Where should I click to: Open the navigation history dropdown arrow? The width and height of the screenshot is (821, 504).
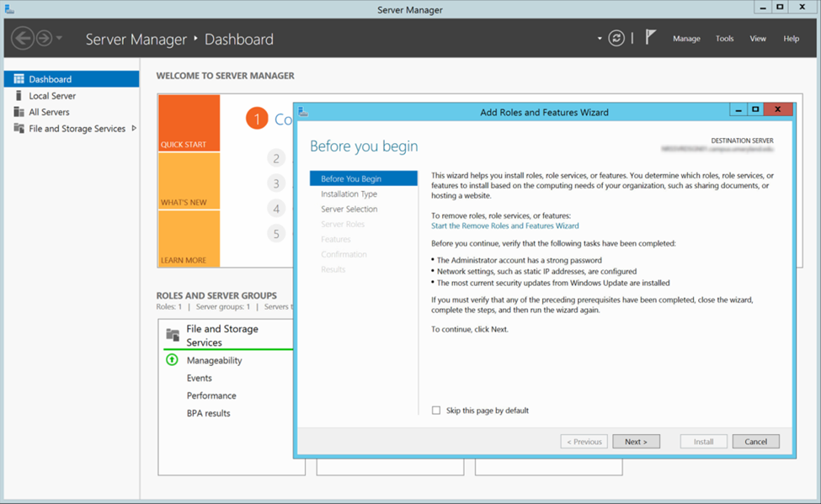[x=59, y=38]
